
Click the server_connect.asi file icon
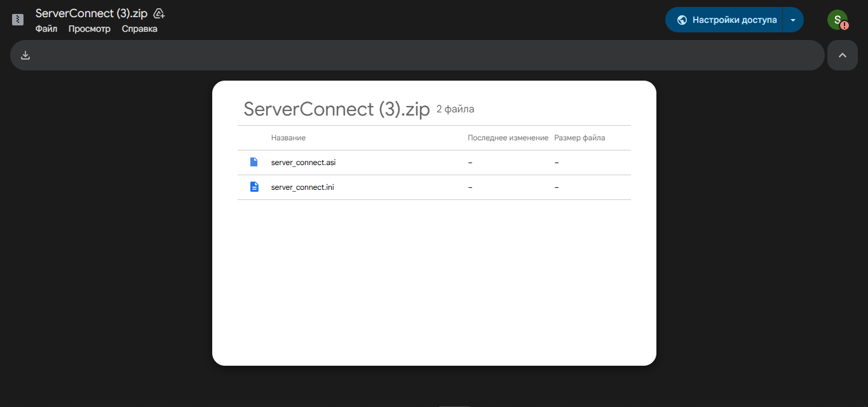click(254, 162)
